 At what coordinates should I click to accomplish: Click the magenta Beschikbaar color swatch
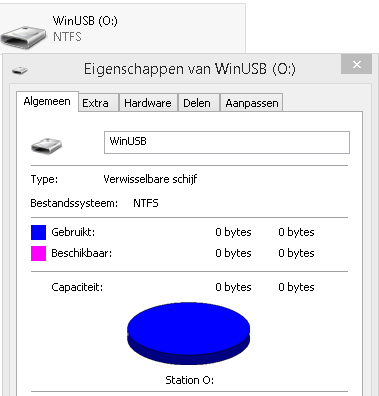[38, 253]
